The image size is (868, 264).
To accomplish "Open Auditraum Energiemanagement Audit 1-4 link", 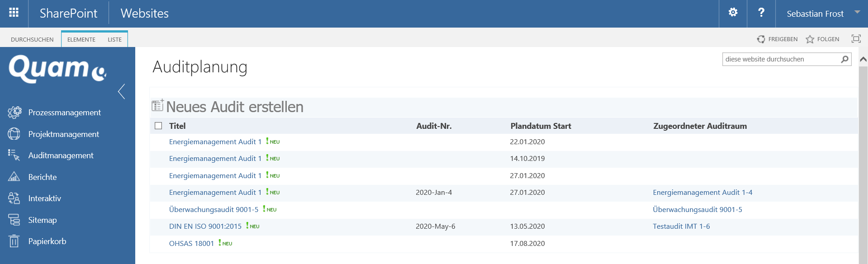I will pyautogui.click(x=702, y=193).
